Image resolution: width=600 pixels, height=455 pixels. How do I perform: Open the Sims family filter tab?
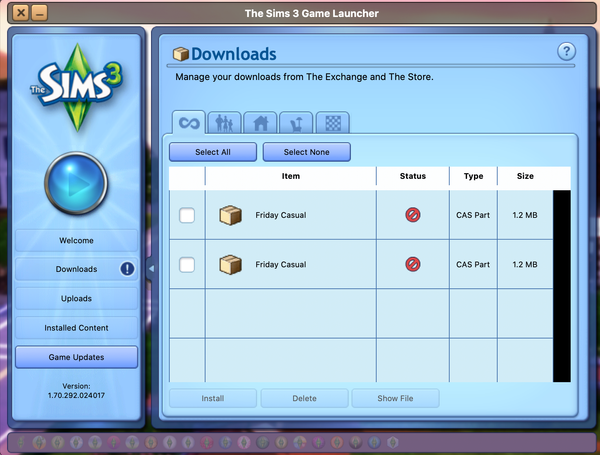[x=225, y=123]
